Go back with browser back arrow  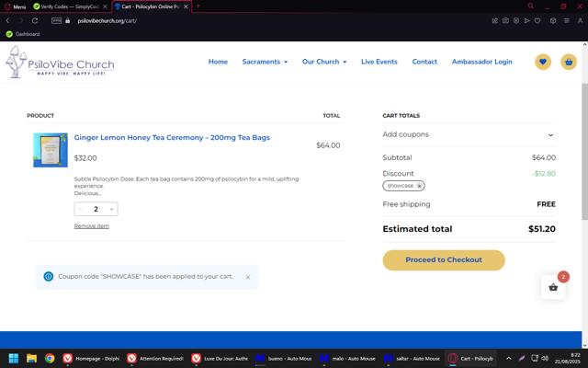coord(7,20)
